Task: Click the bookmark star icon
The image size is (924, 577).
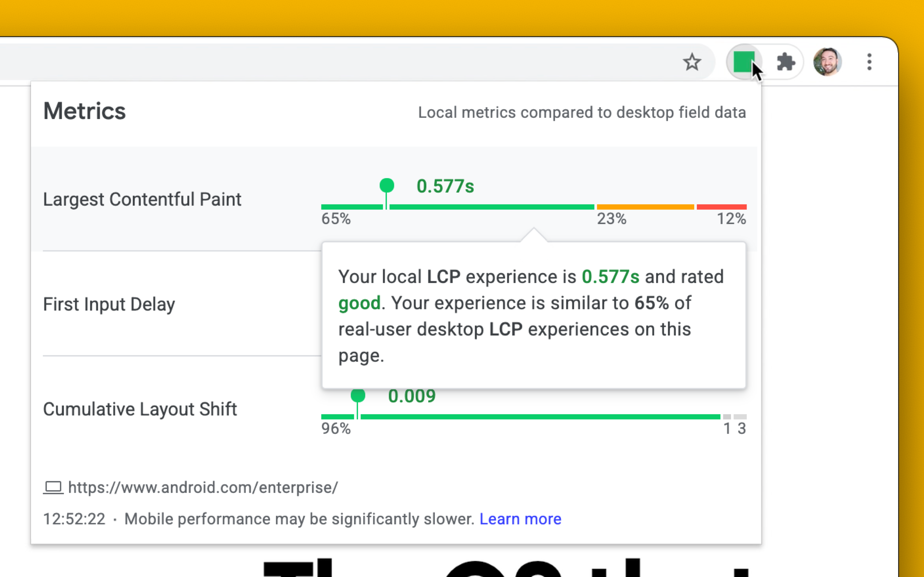Action: pos(692,62)
